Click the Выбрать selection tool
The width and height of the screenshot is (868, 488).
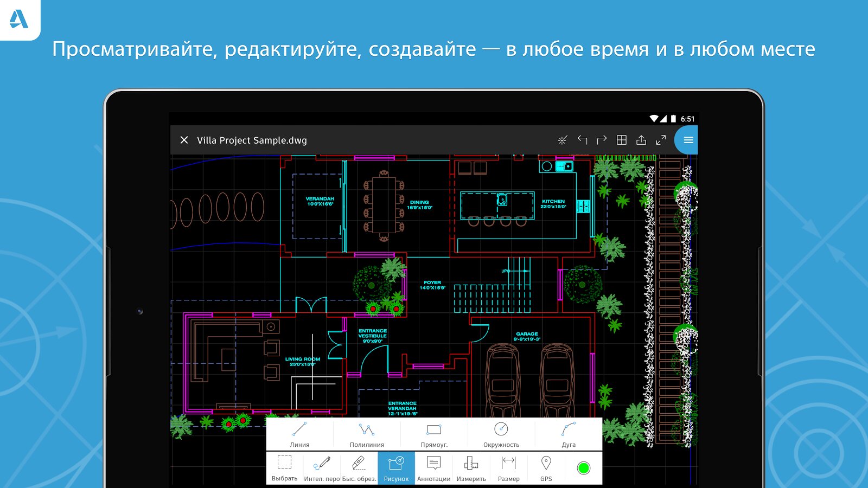click(x=284, y=468)
